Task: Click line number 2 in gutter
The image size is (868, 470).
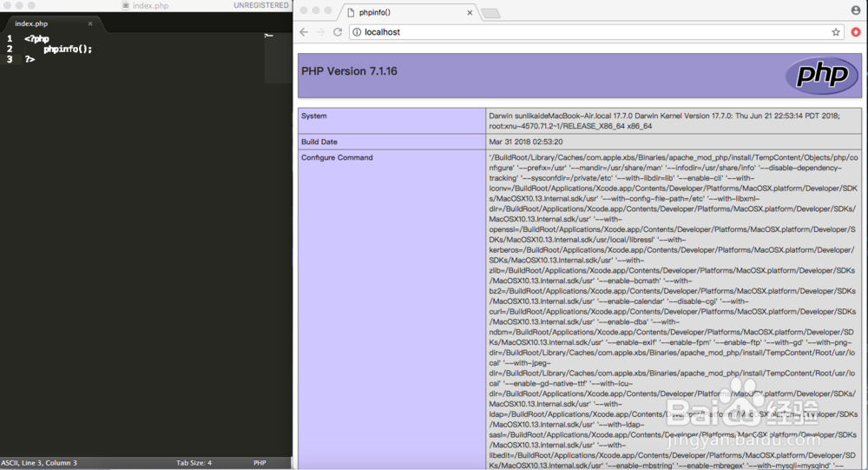Action: click(x=10, y=49)
